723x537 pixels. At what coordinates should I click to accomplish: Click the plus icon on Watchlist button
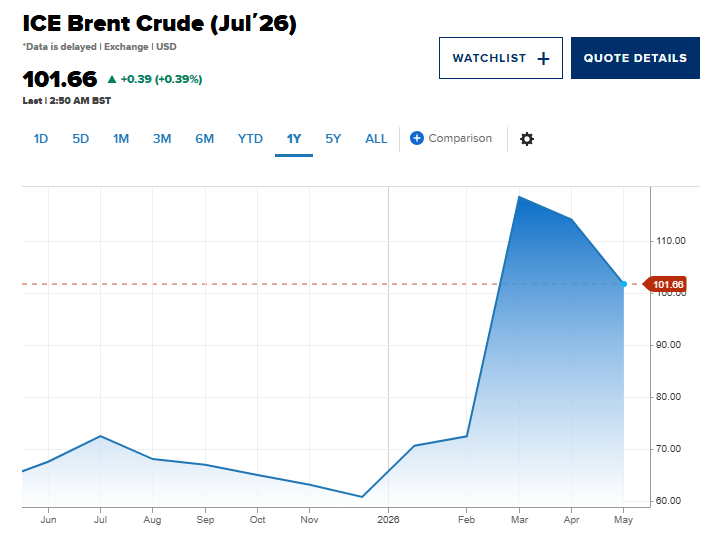543,59
